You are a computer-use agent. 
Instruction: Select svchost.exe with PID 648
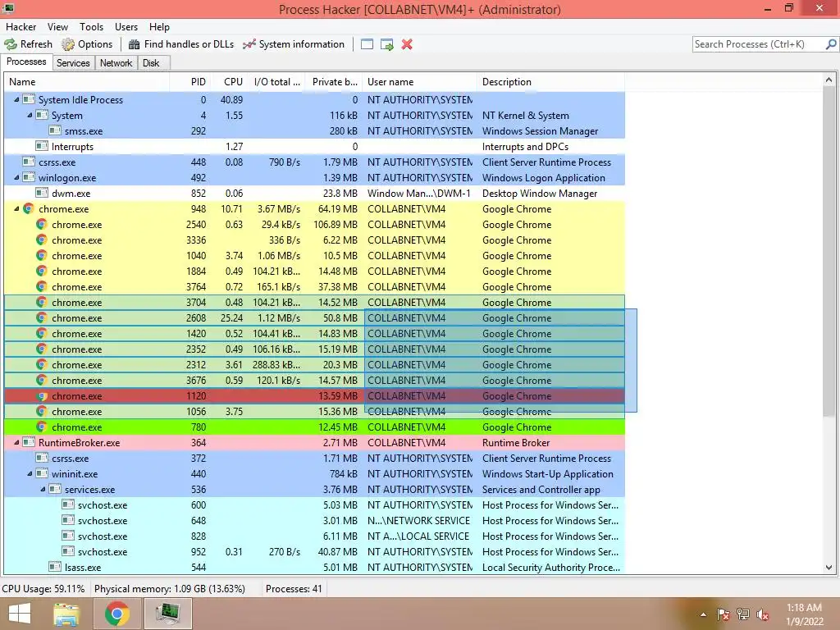coord(314,521)
